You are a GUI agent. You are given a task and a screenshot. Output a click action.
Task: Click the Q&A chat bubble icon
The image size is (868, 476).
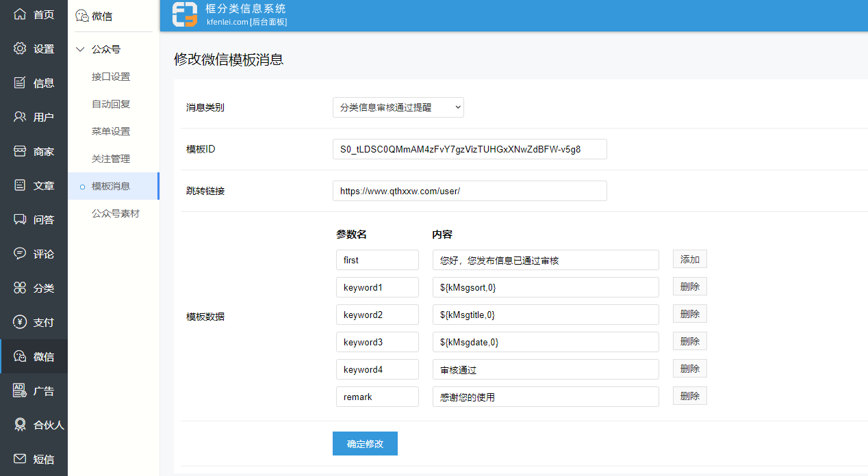pos(20,220)
